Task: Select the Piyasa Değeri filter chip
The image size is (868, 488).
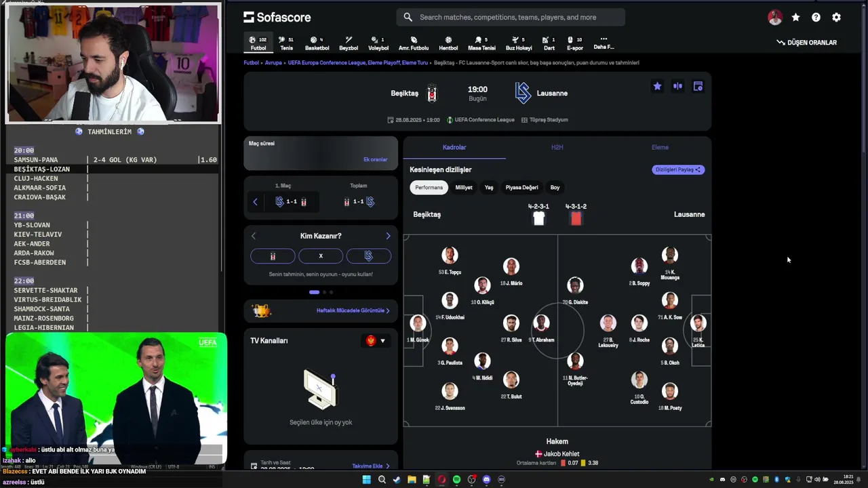Action: point(521,188)
